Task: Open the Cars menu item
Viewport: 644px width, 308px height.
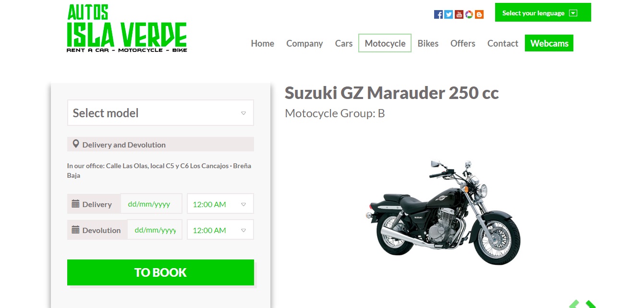Action: click(344, 43)
